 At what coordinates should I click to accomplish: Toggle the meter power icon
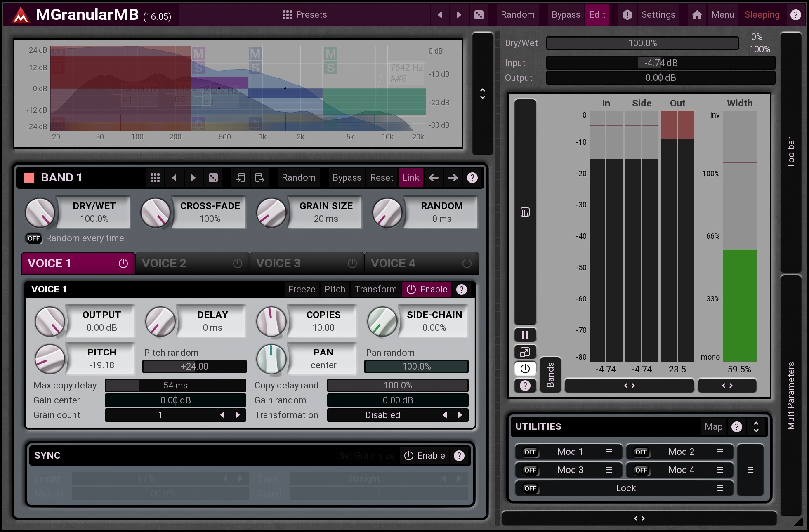click(x=525, y=368)
